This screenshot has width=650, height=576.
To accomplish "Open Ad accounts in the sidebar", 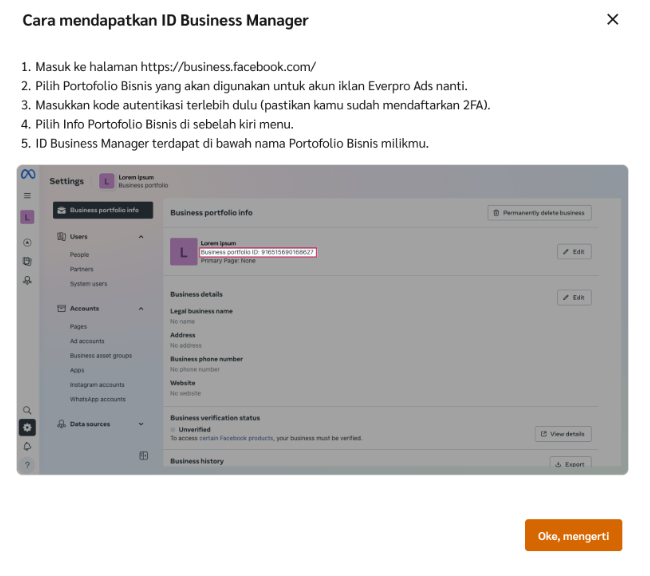I will (x=87, y=341).
